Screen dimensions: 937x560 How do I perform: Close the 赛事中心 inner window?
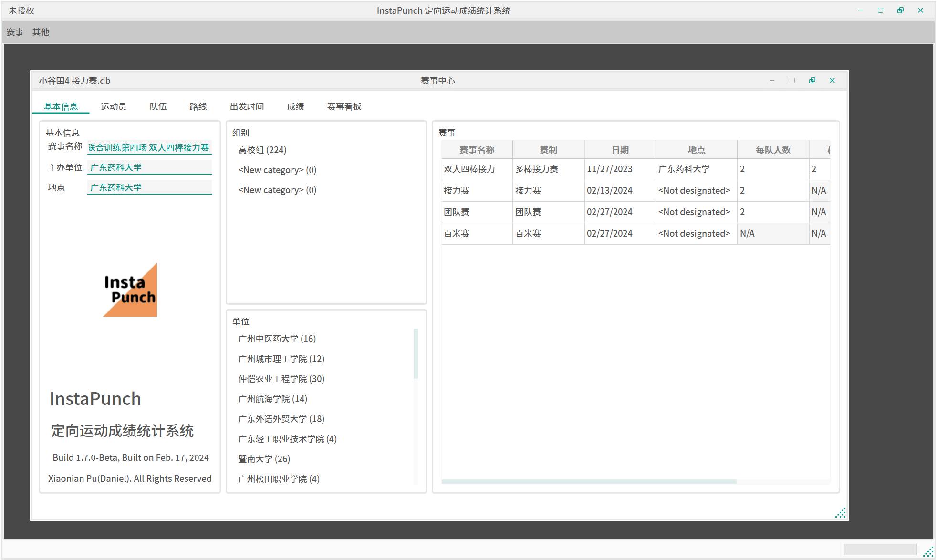click(x=832, y=81)
